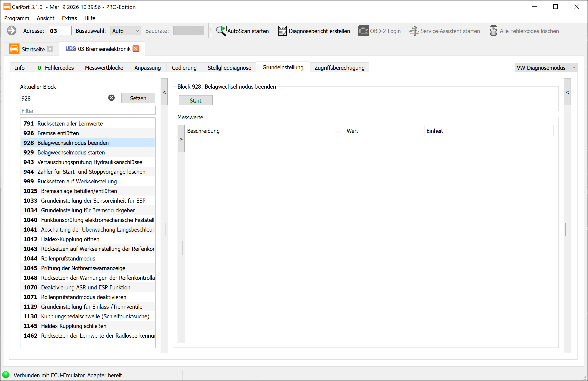
Task: Click Alle Fehlercodes löschen trash icon
Action: (x=493, y=31)
